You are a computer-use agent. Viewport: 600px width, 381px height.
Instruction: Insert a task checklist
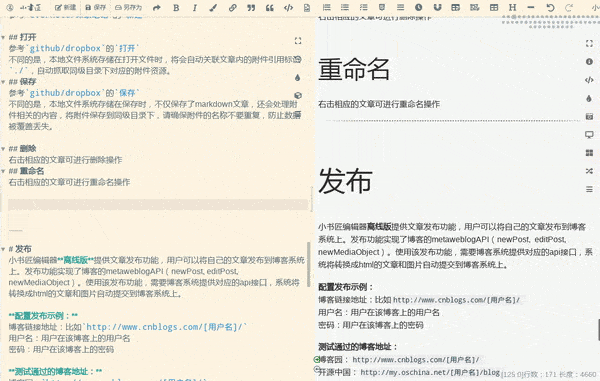pyautogui.click(x=364, y=7)
